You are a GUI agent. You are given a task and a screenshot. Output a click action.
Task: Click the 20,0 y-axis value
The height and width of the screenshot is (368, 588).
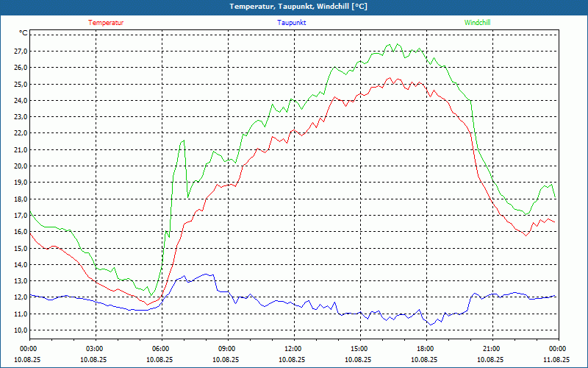pyautogui.click(x=21, y=166)
